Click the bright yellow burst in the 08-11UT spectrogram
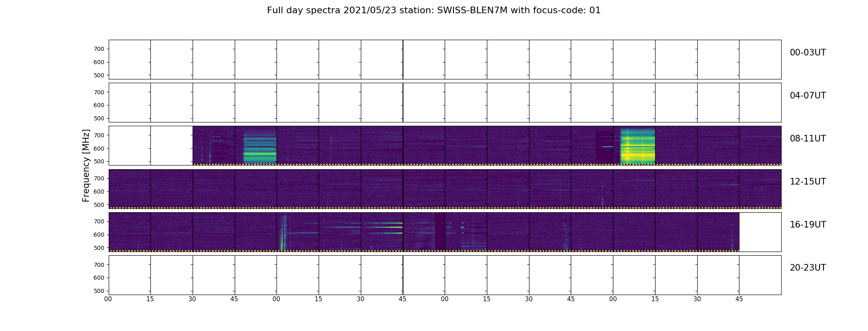Image resolution: width=868 pixels, height=331 pixels. (638, 146)
